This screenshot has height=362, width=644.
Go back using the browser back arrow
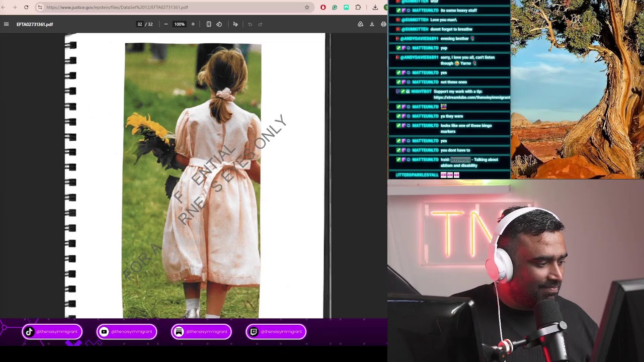coord(4,8)
